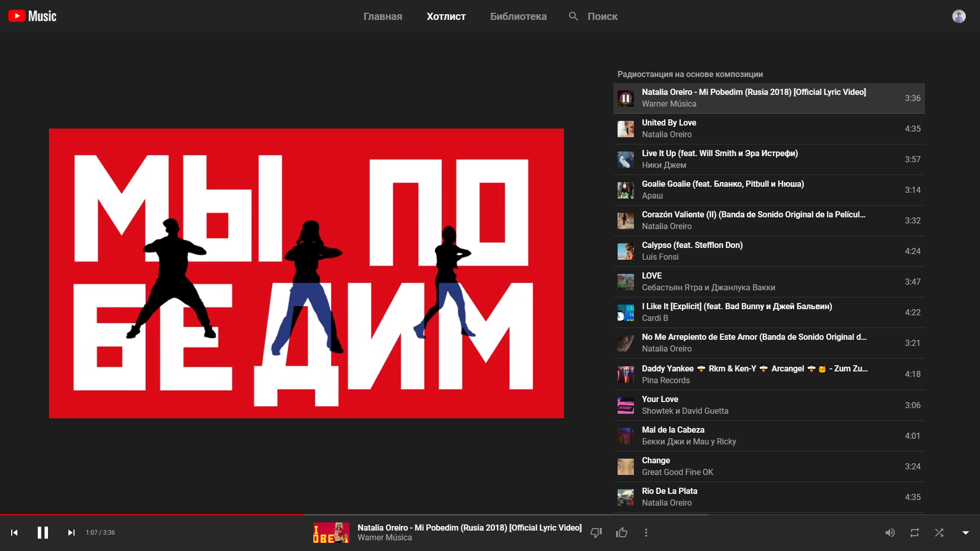Play LOVE by Себастьян Ятра
This screenshot has width=980, height=551.
tap(769, 282)
